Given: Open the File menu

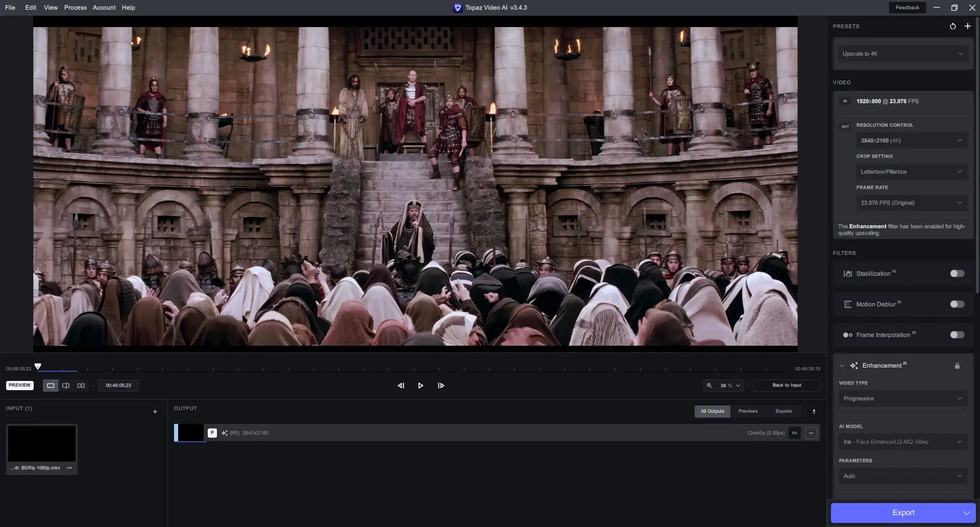Looking at the screenshot, I should (x=10, y=8).
